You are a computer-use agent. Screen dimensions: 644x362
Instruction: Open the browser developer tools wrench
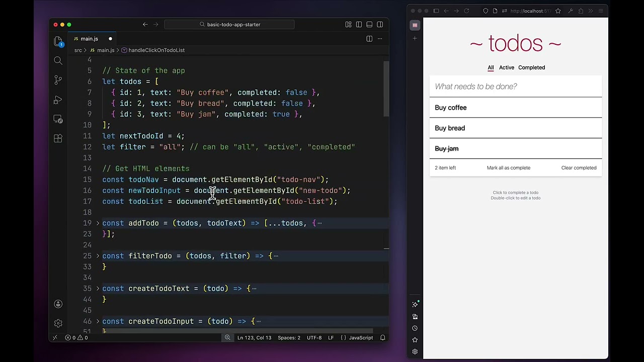[571, 11]
